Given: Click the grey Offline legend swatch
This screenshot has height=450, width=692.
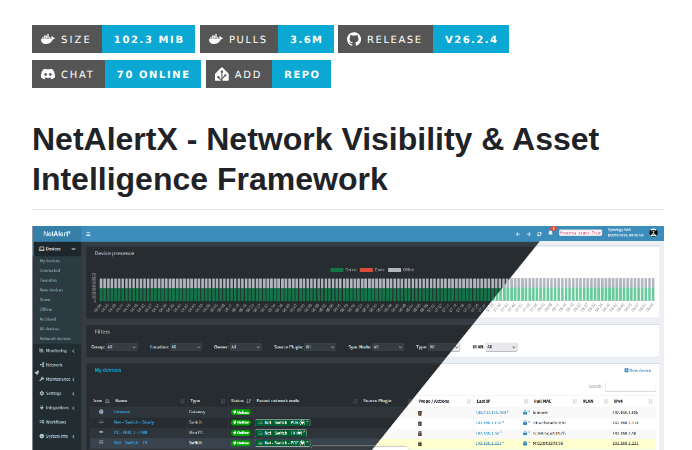Looking at the screenshot, I should 394,270.
